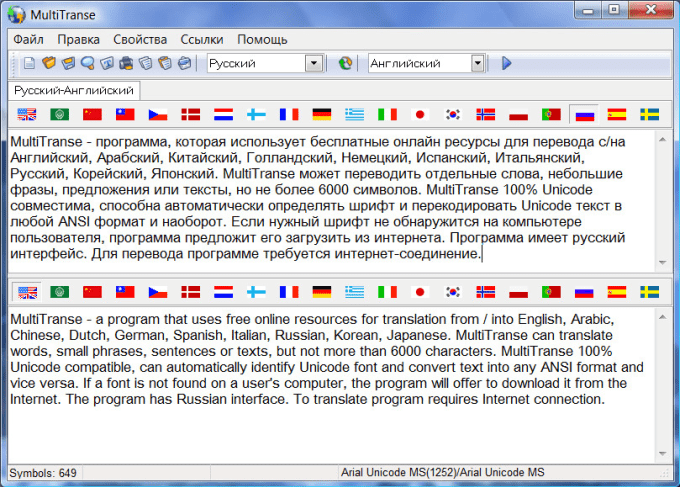This screenshot has height=487, width=680.
Task: Select Finland flag in source flag row
Action: click(256, 114)
